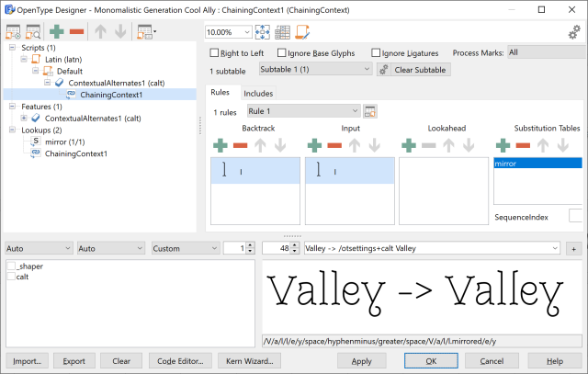Viewport: 588px width, 374px height.
Task: Open the settings gear in the top right
Action: tap(574, 32)
